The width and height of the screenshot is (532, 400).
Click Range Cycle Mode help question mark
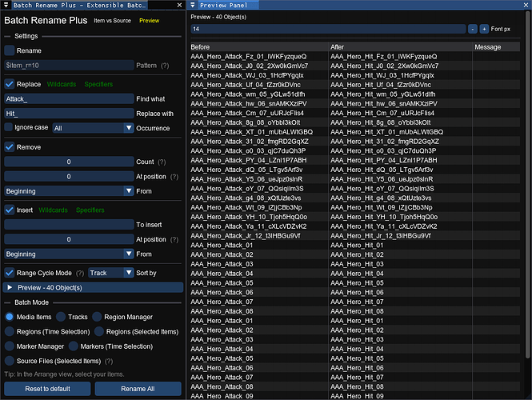[80, 273]
